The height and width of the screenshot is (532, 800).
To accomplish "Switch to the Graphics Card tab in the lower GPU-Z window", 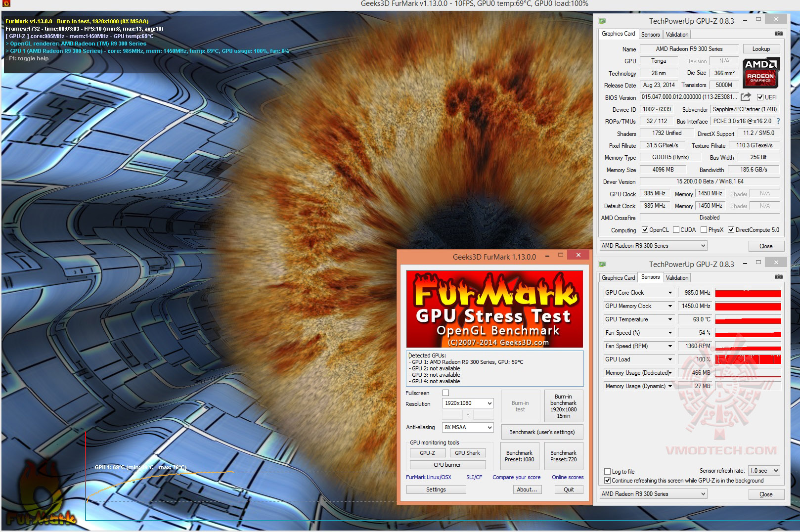I will pos(618,278).
